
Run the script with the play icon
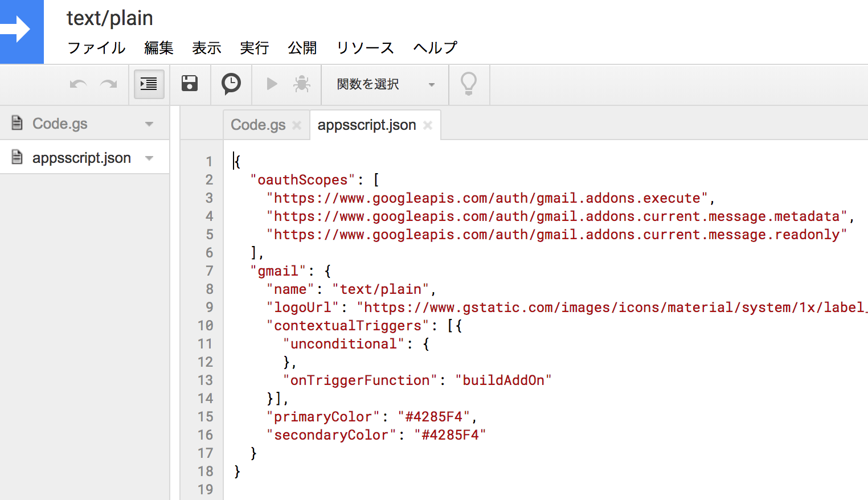click(272, 84)
